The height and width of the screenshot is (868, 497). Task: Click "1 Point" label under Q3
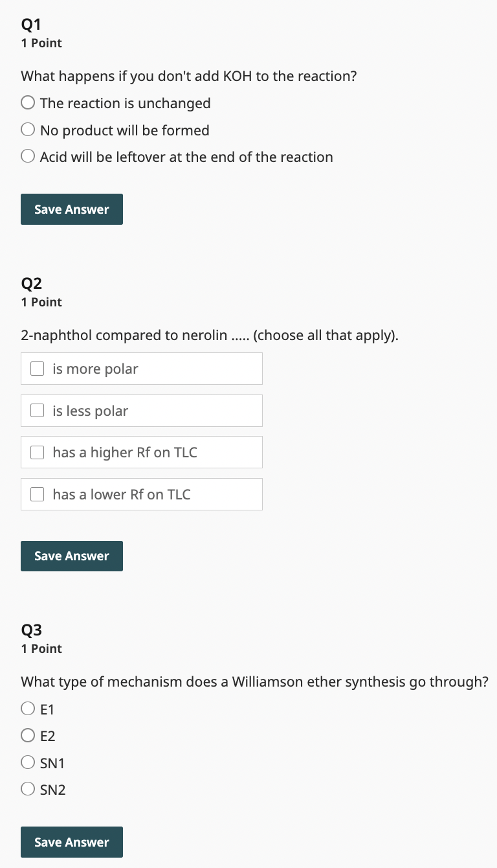[x=41, y=648]
